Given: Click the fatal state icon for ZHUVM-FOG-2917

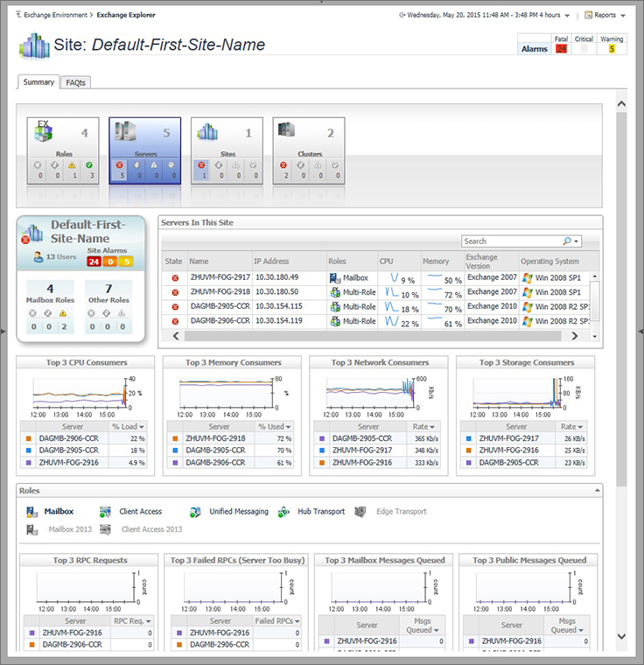Looking at the screenshot, I should pos(175,278).
